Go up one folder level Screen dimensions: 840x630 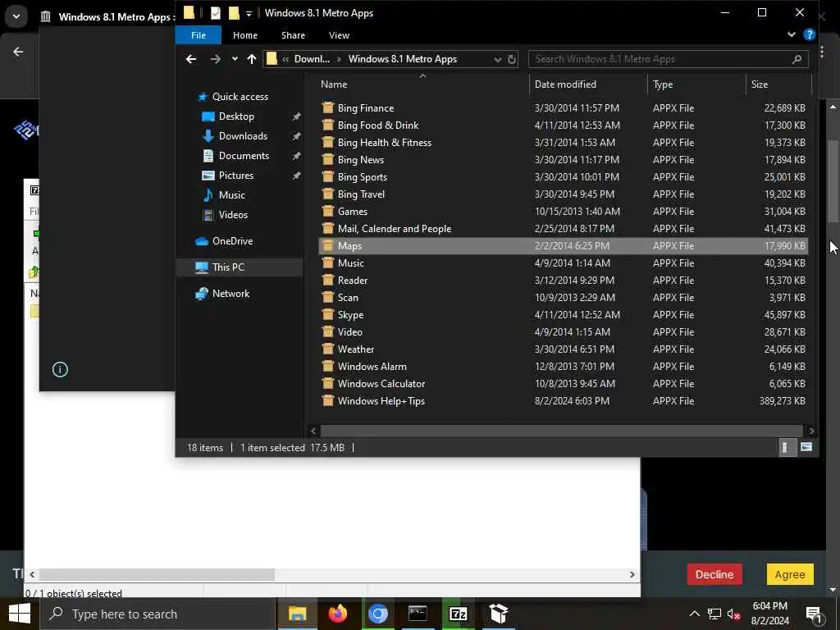click(x=252, y=59)
